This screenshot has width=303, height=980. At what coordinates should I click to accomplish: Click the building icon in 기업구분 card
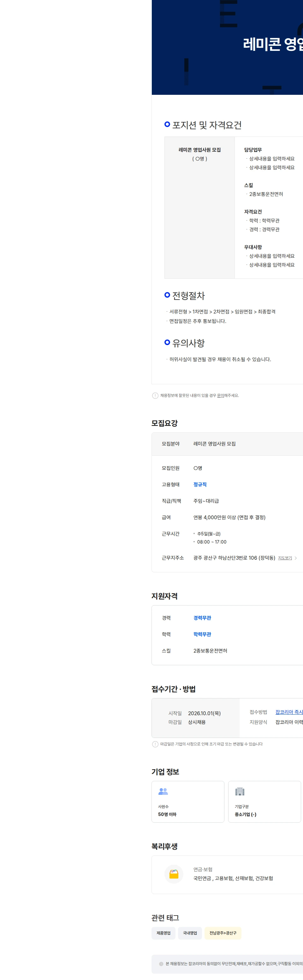(240, 791)
